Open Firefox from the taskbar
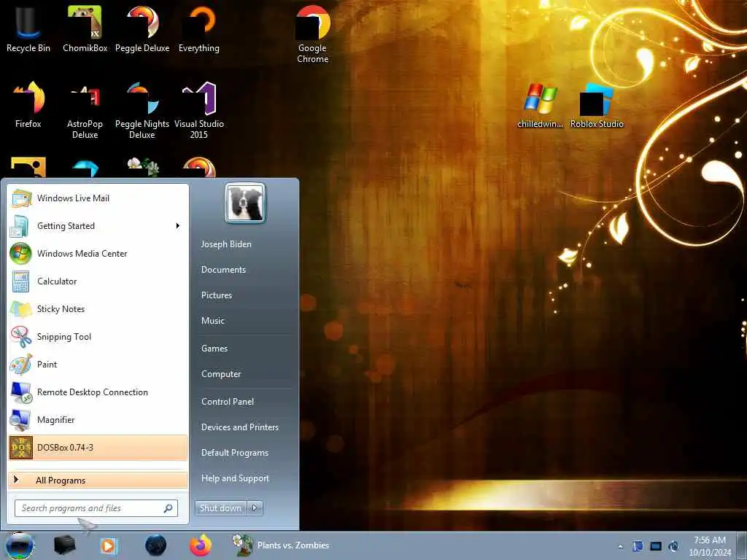Screen dimensions: 747x560 [201, 545]
